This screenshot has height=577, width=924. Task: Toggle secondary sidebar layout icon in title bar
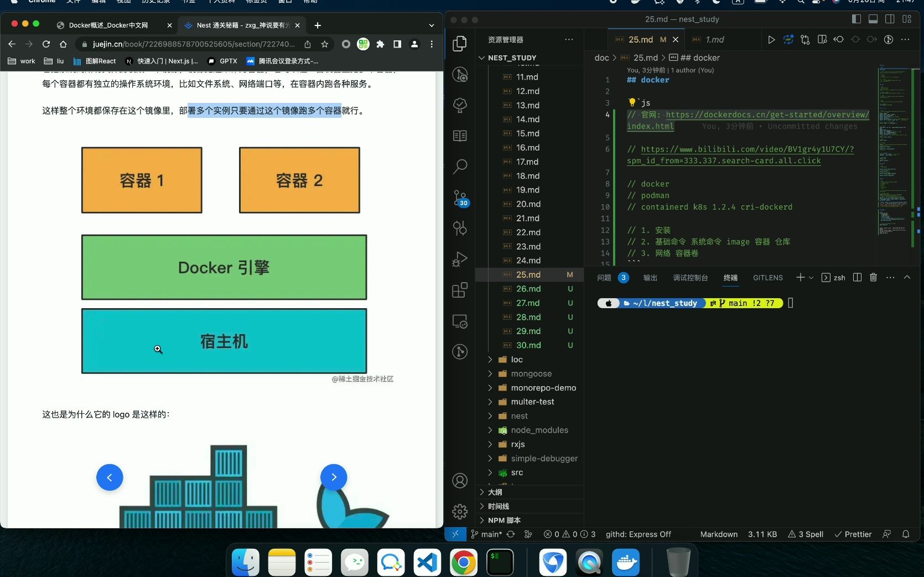[890, 19]
